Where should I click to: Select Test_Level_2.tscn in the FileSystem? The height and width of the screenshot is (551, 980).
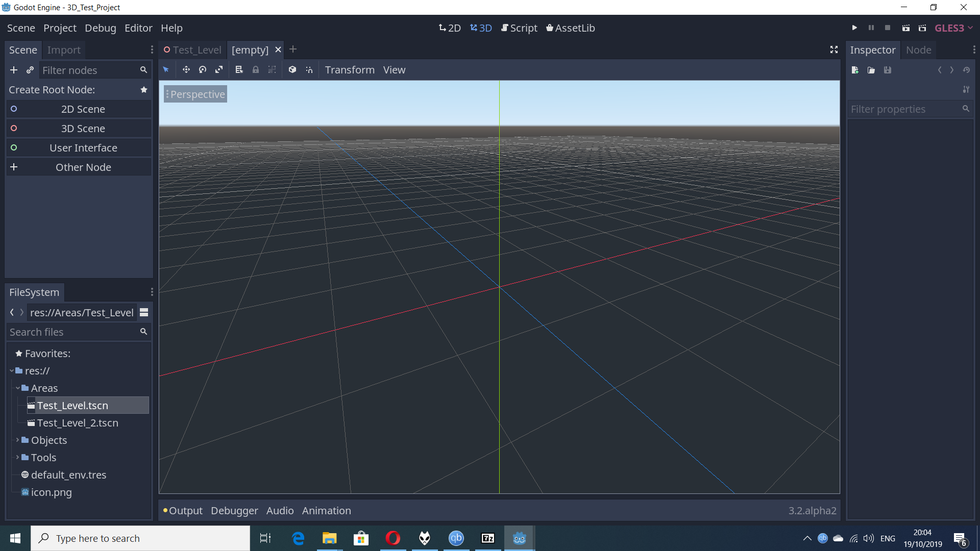click(78, 422)
